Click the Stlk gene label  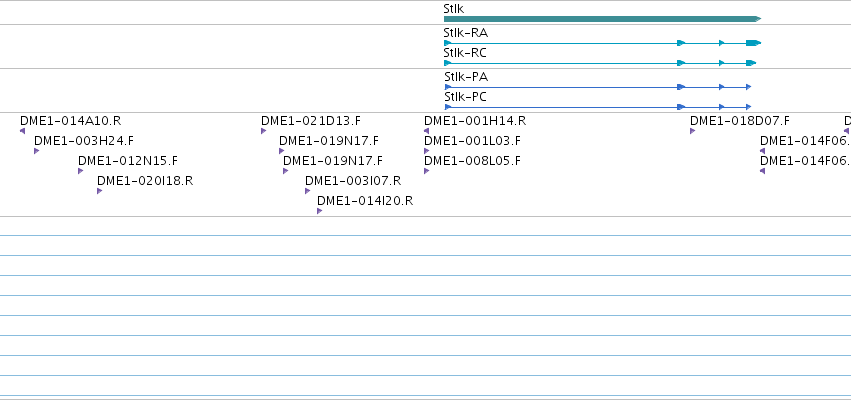click(x=454, y=9)
